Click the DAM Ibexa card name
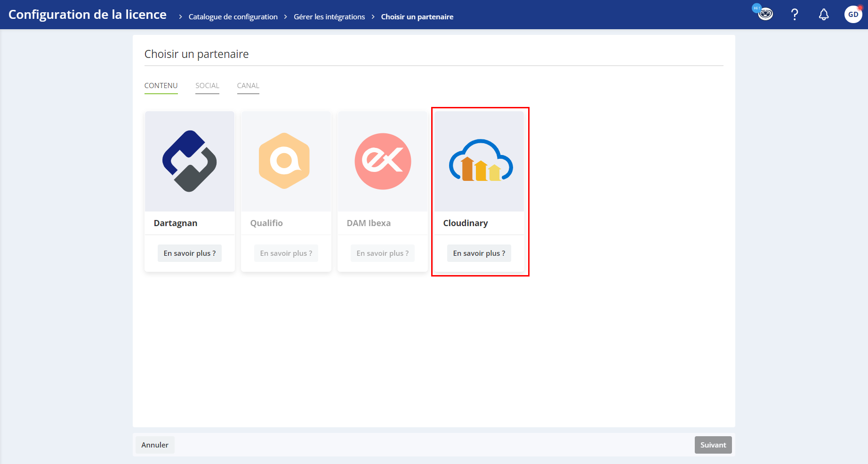The image size is (868, 464). pos(369,223)
